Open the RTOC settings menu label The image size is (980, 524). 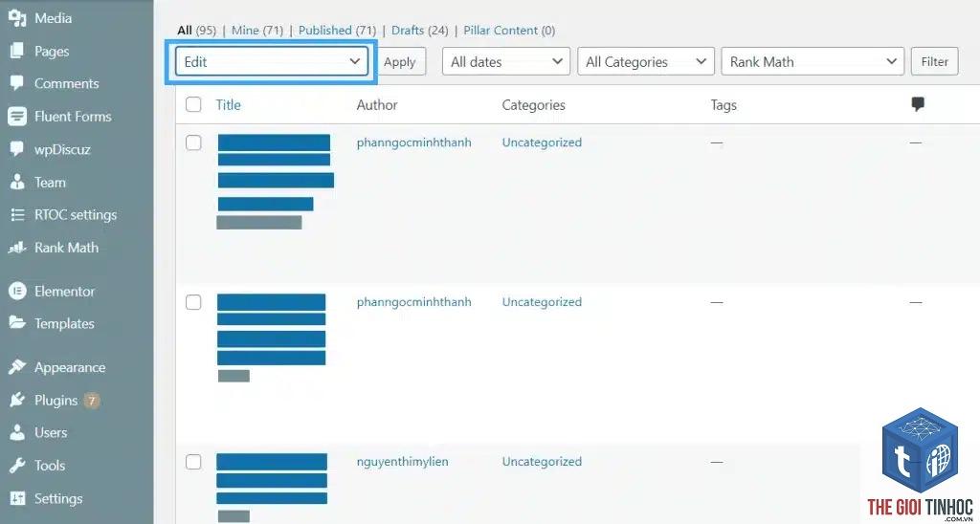click(76, 215)
